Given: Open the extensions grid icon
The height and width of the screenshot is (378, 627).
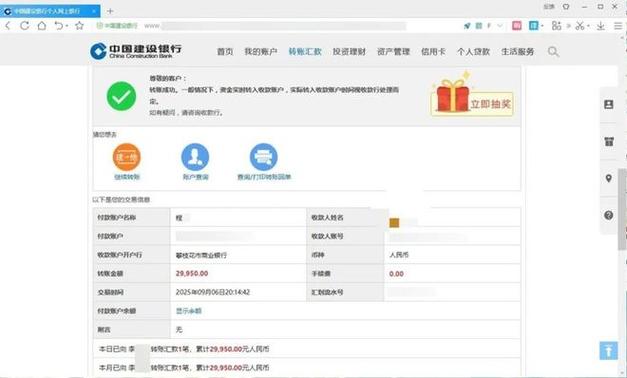Looking at the screenshot, I should 556,26.
